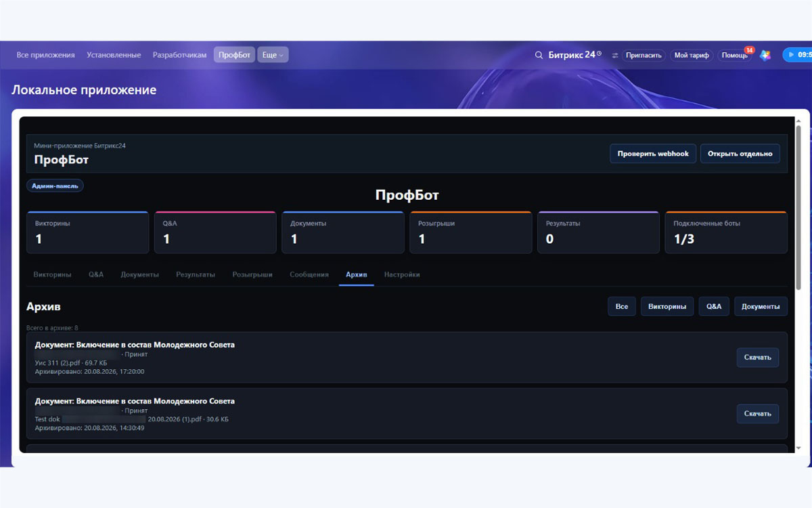Open the Разработчикам section
This screenshot has width=812, height=508.
pos(180,55)
